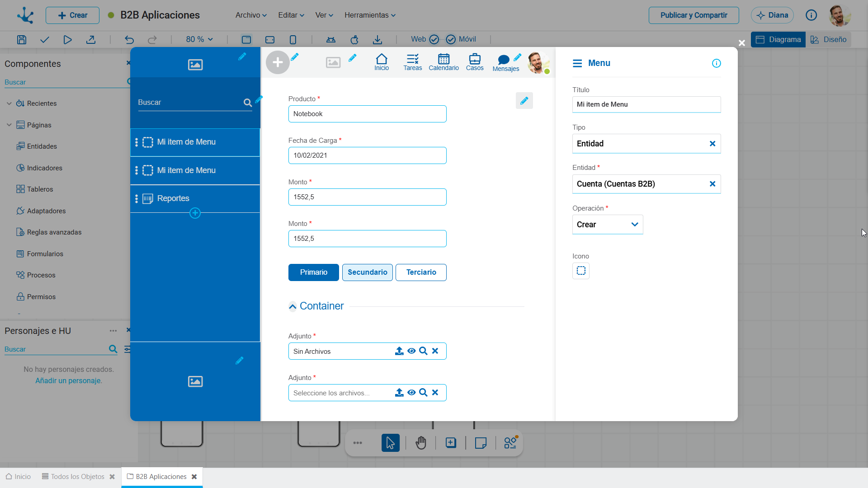Click the sticky note tool
The image size is (868, 488).
[x=481, y=443]
